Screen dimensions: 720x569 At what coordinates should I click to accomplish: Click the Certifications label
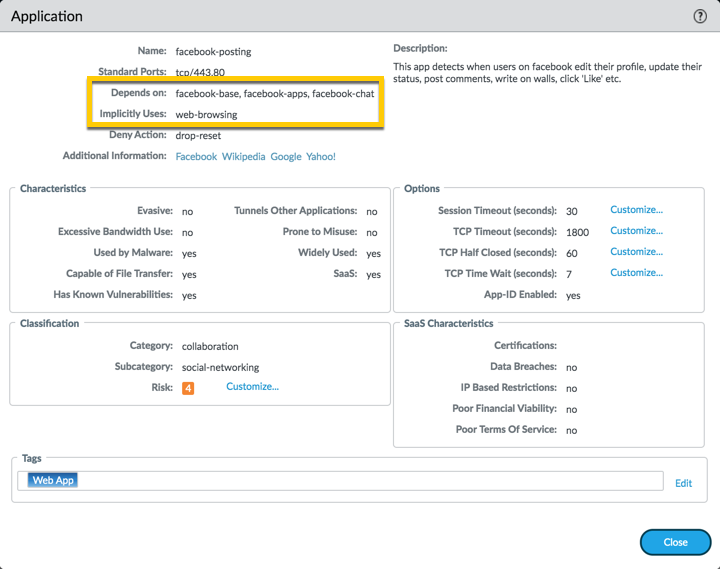tap(525, 345)
